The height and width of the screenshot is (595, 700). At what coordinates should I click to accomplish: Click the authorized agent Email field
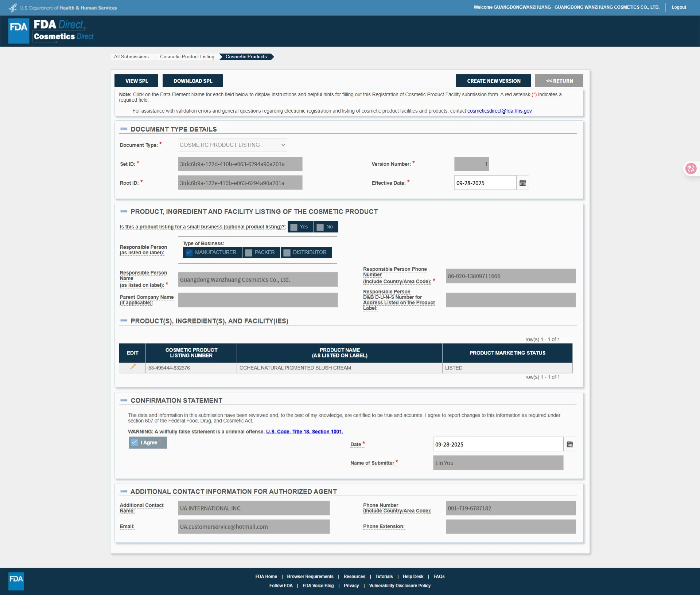pyautogui.click(x=254, y=527)
